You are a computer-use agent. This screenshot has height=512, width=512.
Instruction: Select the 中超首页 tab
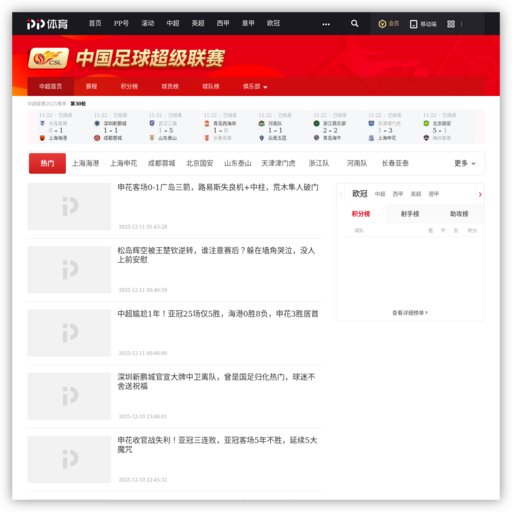[51, 87]
